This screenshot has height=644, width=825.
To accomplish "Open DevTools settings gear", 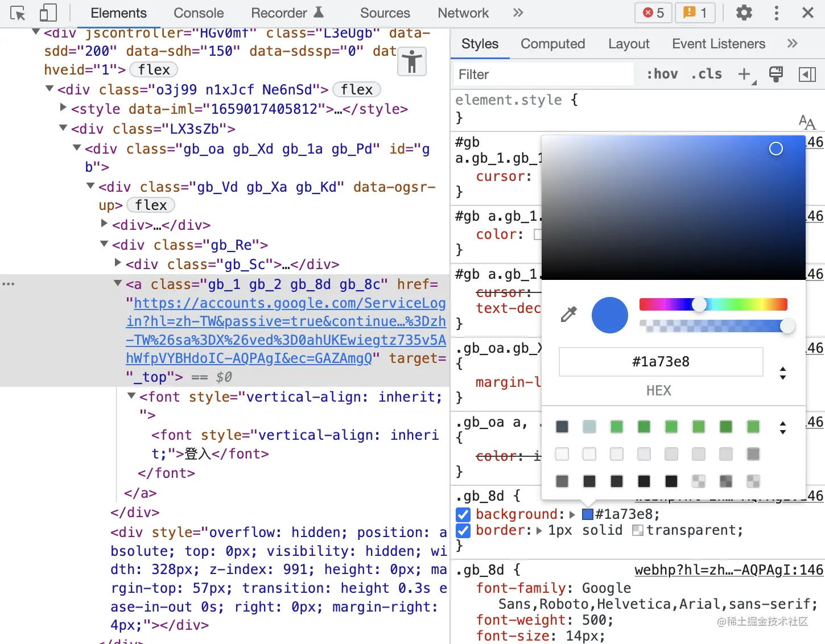I will pyautogui.click(x=744, y=13).
